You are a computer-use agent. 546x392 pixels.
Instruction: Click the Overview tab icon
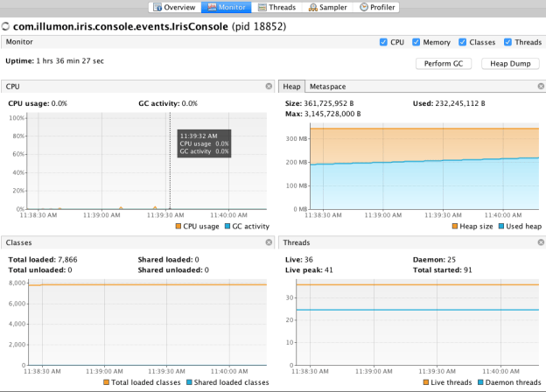point(157,7)
